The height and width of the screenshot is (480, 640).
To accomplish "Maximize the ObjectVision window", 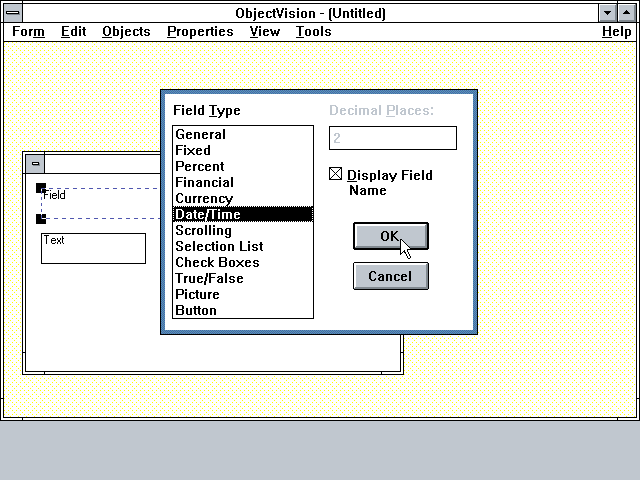I will (x=626, y=13).
